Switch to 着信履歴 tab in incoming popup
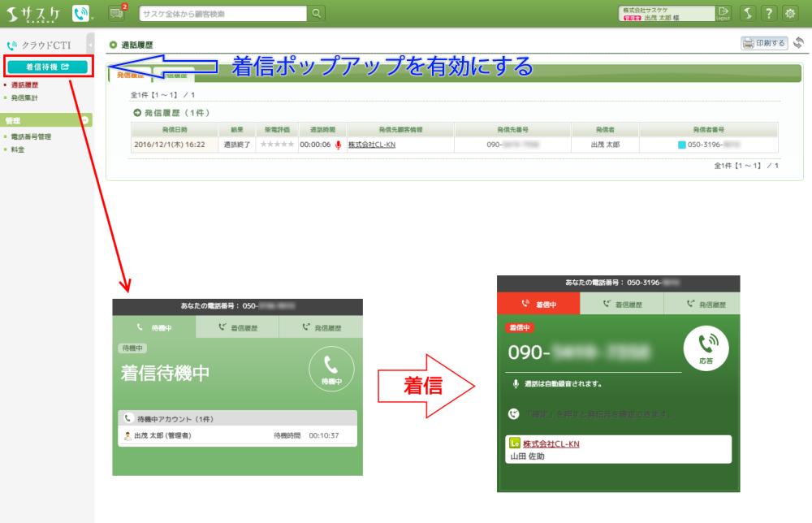 point(621,304)
